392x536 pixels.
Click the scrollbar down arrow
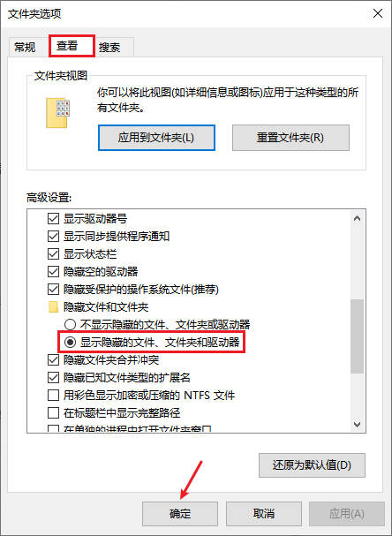(x=358, y=424)
